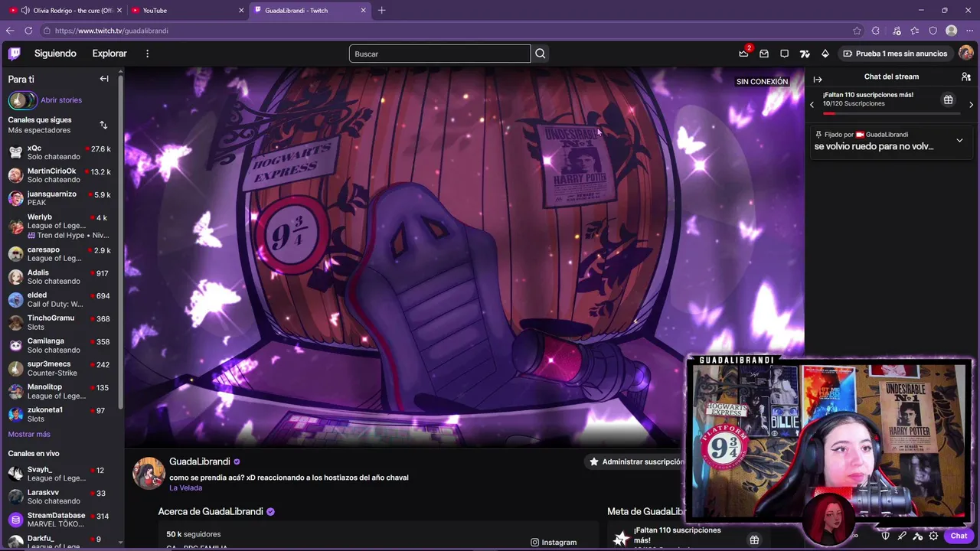The height and width of the screenshot is (551, 980).
Task: Open the notifications inbox icon
Action: 764,54
